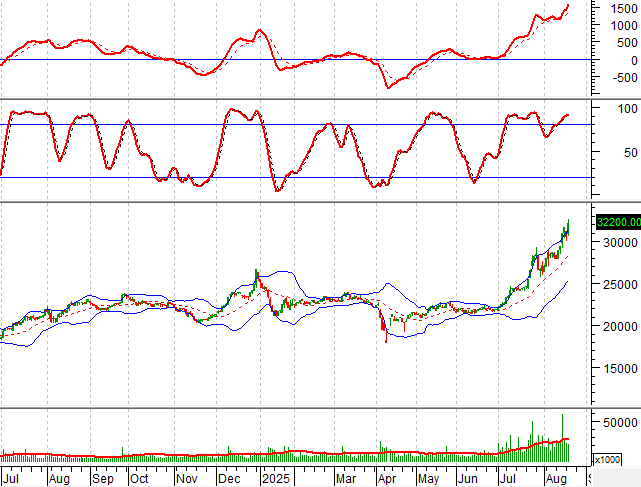Select the 20000 price axis label

[620, 327]
